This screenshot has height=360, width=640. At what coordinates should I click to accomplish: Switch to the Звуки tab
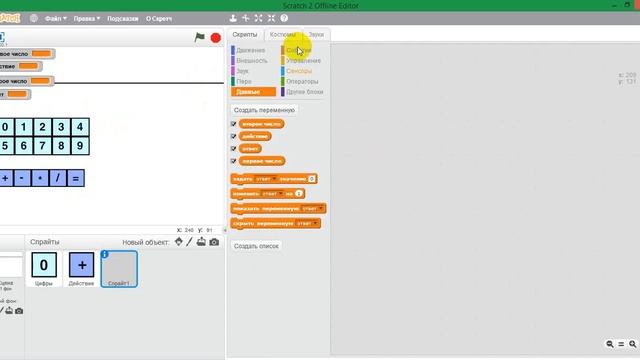click(x=316, y=35)
